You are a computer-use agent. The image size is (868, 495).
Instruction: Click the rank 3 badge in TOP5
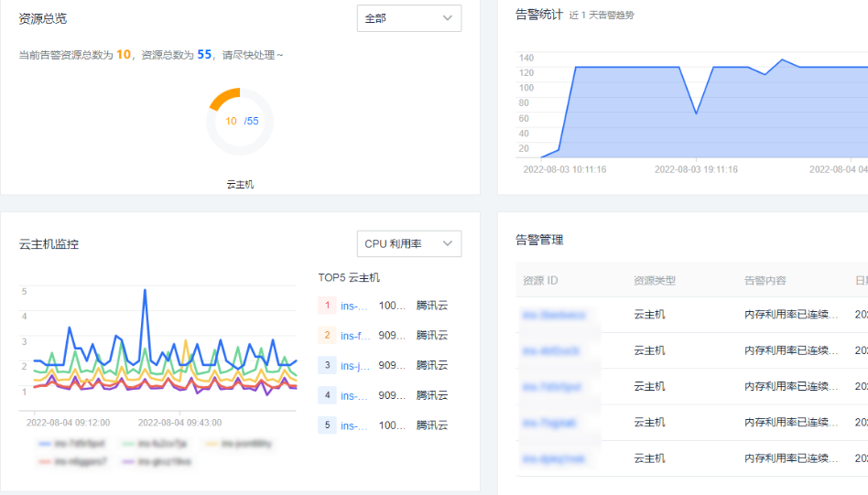click(x=327, y=365)
